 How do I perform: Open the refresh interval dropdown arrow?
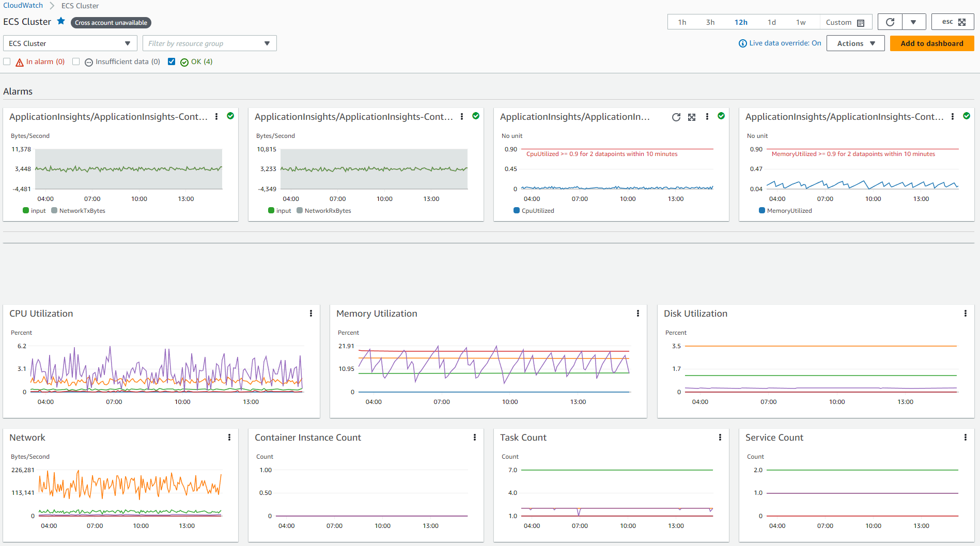pos(913,22)
